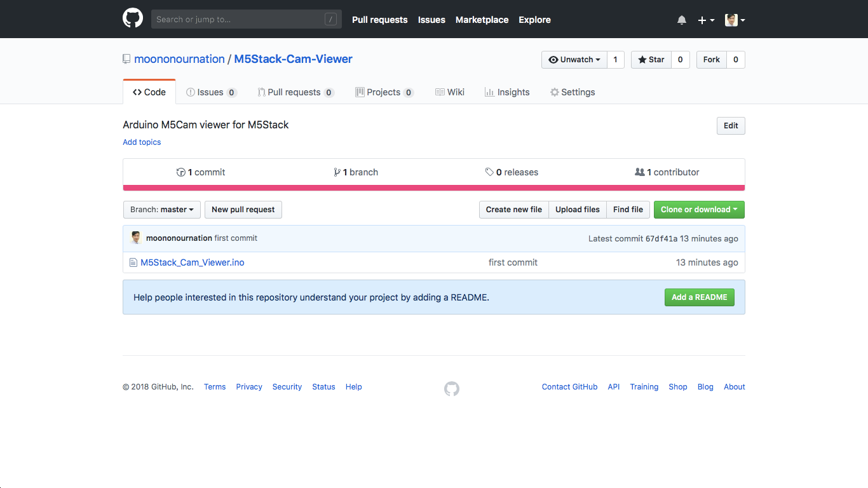Open the Insights tab
Screen dimensions: 868x488
click(507, 92)
